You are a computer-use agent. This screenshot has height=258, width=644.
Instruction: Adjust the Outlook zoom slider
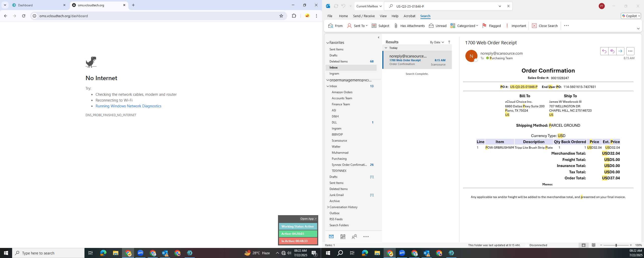tap(616, 245)
